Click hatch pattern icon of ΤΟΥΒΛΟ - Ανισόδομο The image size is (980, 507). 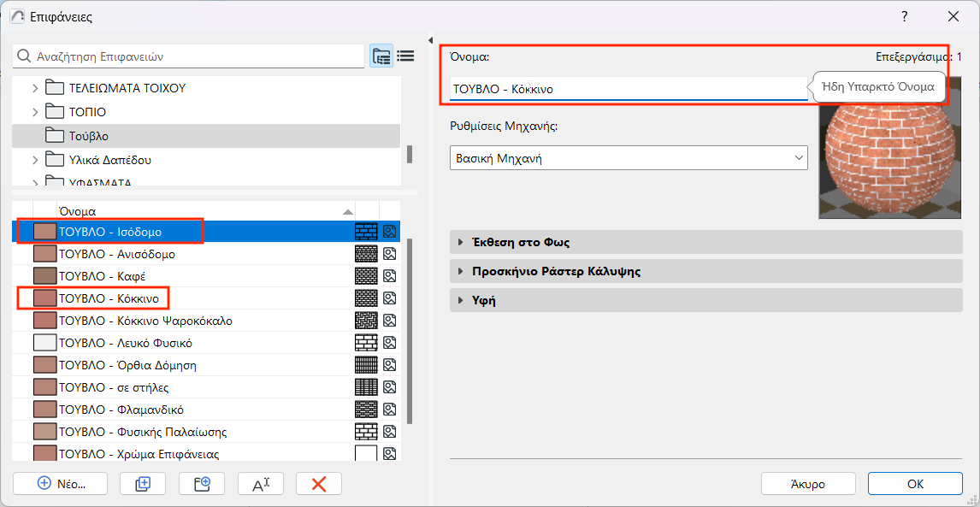point(366,254)
